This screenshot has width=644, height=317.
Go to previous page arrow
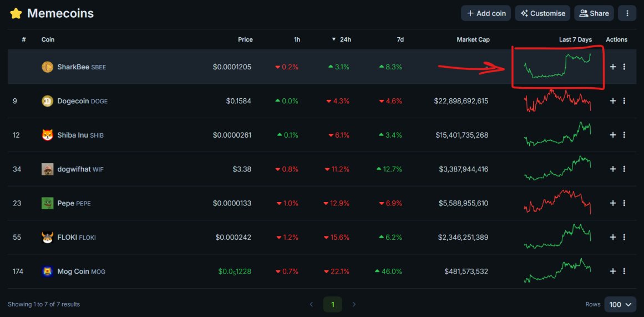(311, 305)
